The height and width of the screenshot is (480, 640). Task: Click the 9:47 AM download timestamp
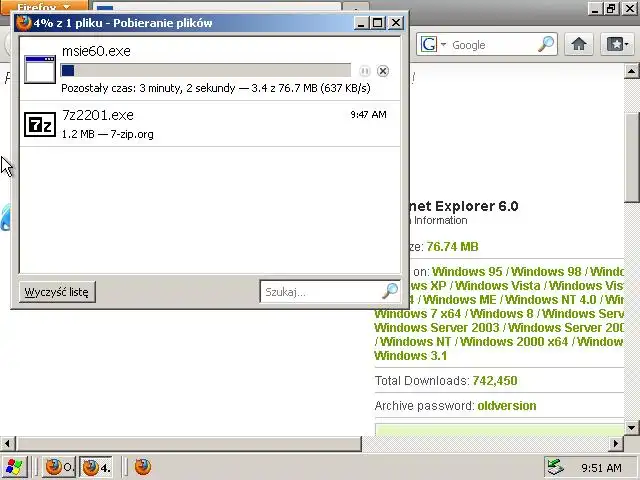click(368, 115)
